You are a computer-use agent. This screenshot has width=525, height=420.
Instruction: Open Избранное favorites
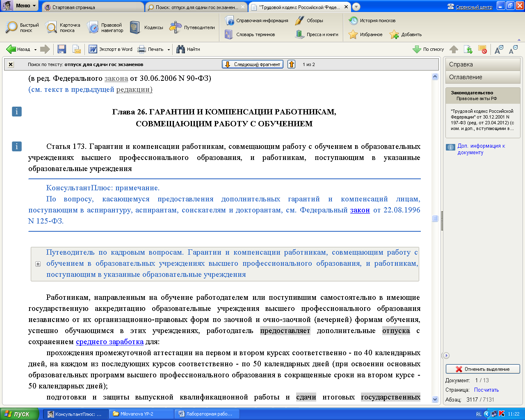365,34
